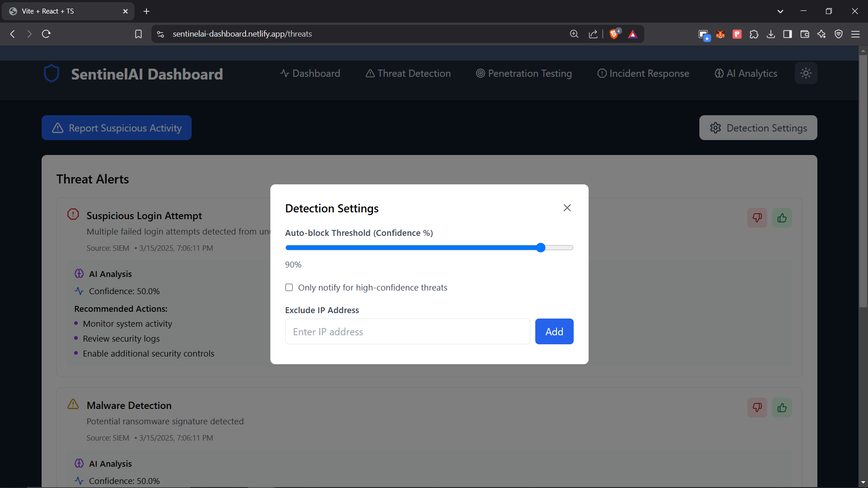Click Report Suspicious Activity button
This screenshot has width=868, height=488.
point(117,128)
